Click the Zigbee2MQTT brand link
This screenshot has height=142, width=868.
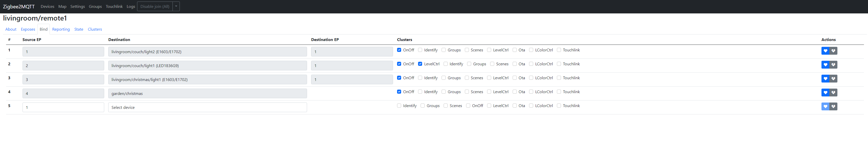pos(19,7)
